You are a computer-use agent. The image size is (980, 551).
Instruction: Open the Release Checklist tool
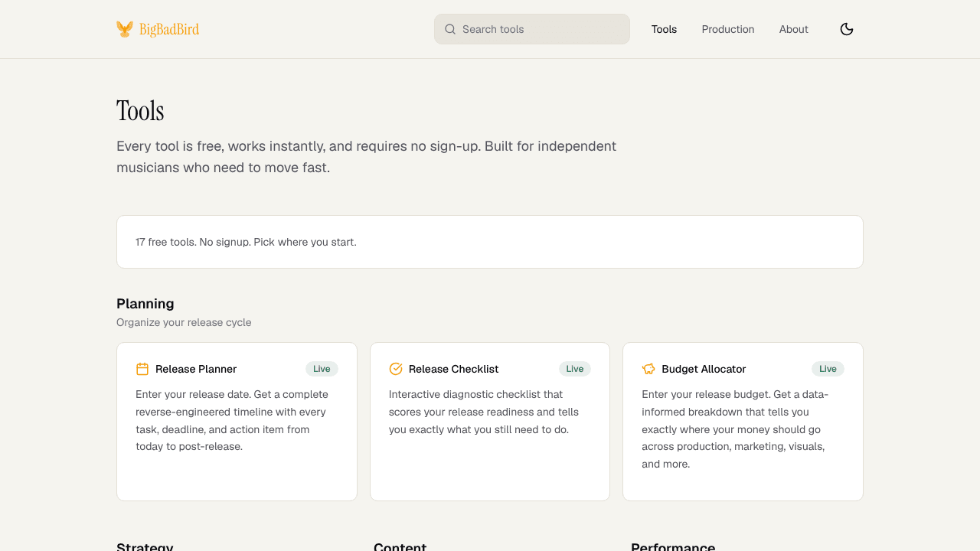click(x=490, y=422)
